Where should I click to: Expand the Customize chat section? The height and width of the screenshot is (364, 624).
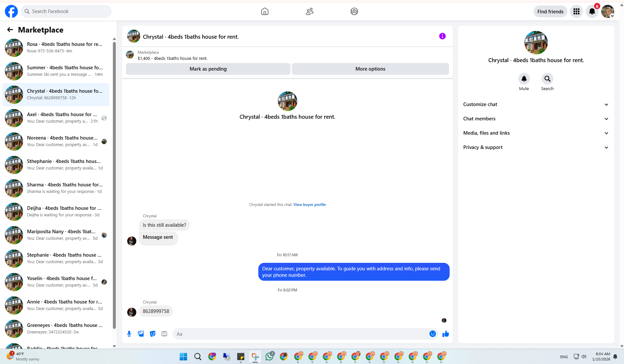tap(536, 104)
